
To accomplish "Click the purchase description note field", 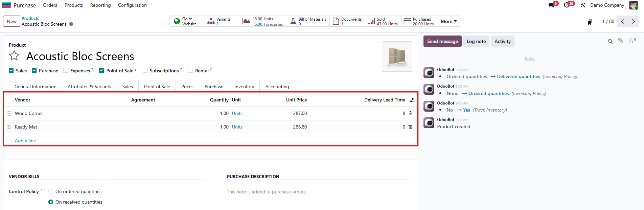I will (x=320, y=192).
